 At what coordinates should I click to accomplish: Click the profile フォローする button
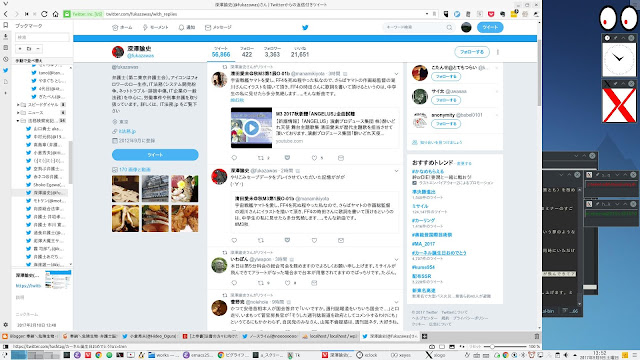point(472,52)
